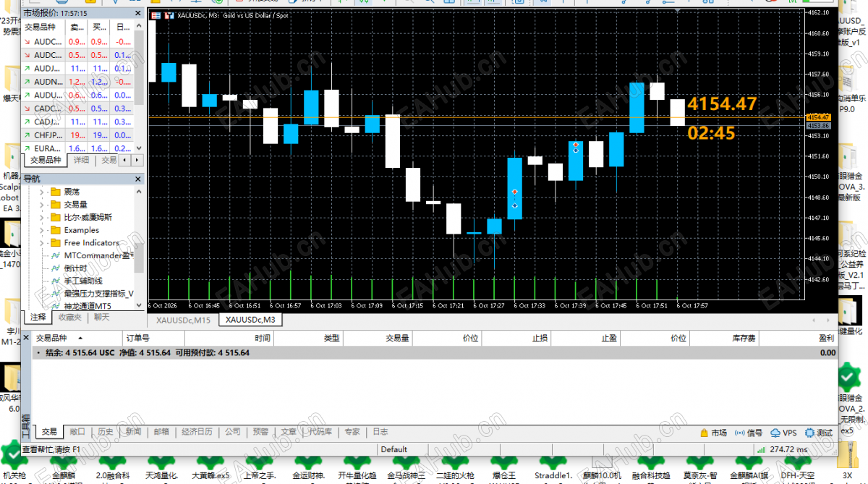Expand the Free Indicators folder

point(43,242)
